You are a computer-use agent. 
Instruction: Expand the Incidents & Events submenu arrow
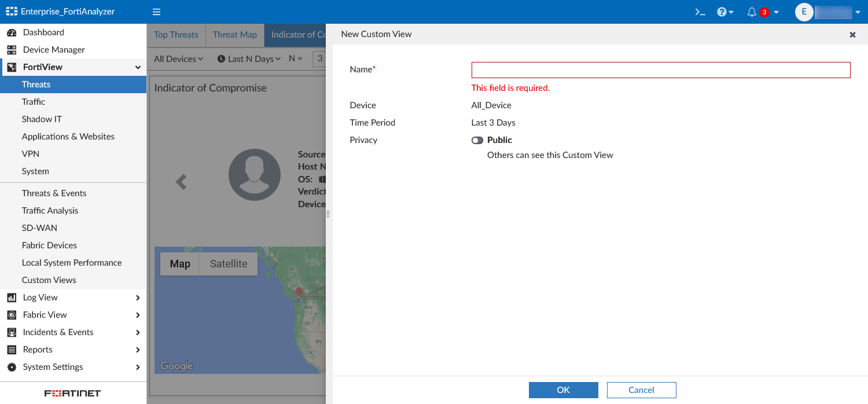coord(138,332)
